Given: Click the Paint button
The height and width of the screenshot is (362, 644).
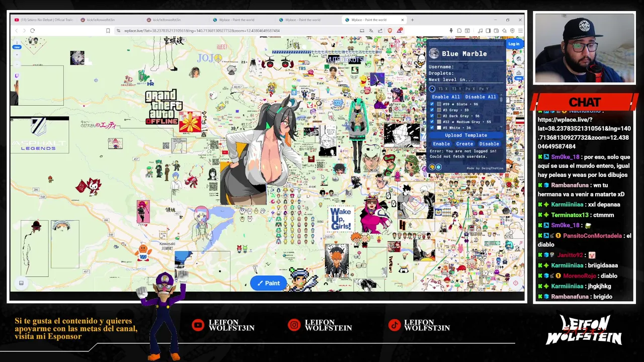Looking at the screenshot, I should 269,283.
